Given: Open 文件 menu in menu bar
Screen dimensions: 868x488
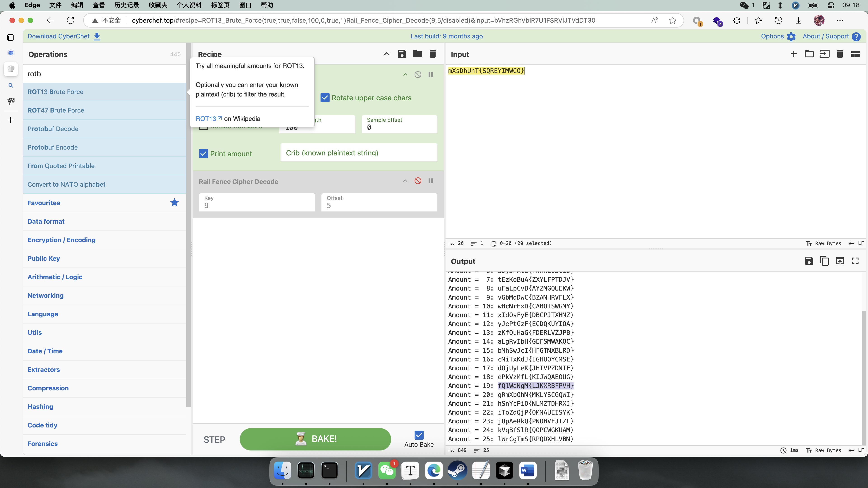Looking at the screenshot, I should (55, 5).
